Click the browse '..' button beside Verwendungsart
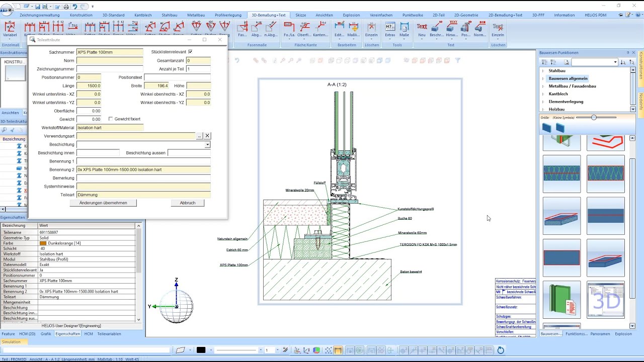 pos(199,136)
